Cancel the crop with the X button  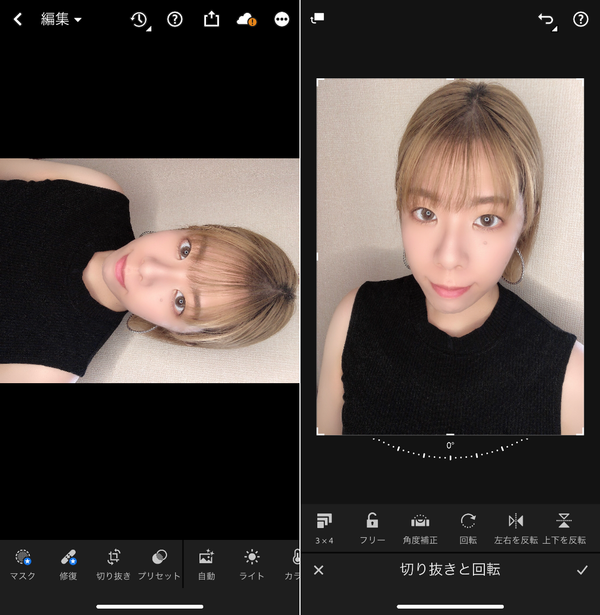[x=319, y=570]
